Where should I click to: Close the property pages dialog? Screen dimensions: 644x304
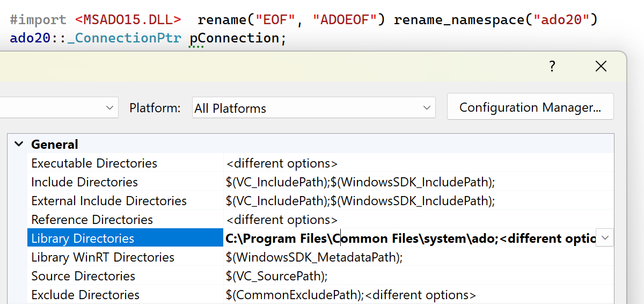coord(601,67)
